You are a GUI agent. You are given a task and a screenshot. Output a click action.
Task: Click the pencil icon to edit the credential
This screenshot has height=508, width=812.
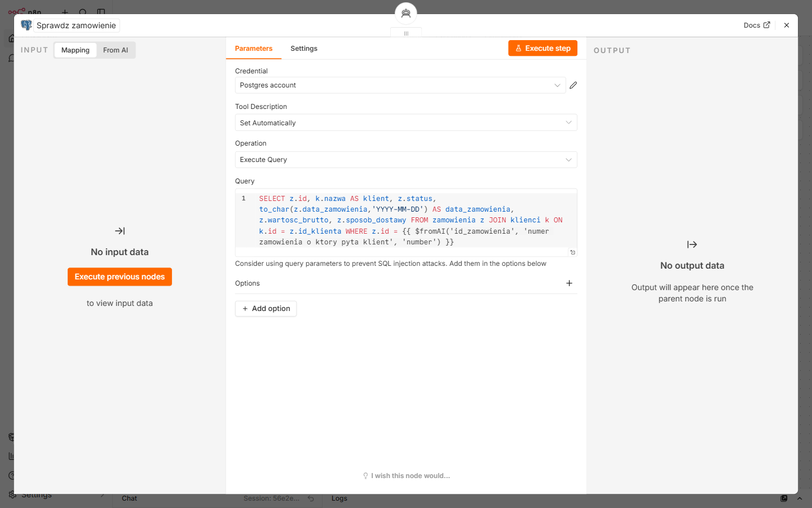point(573,85)
